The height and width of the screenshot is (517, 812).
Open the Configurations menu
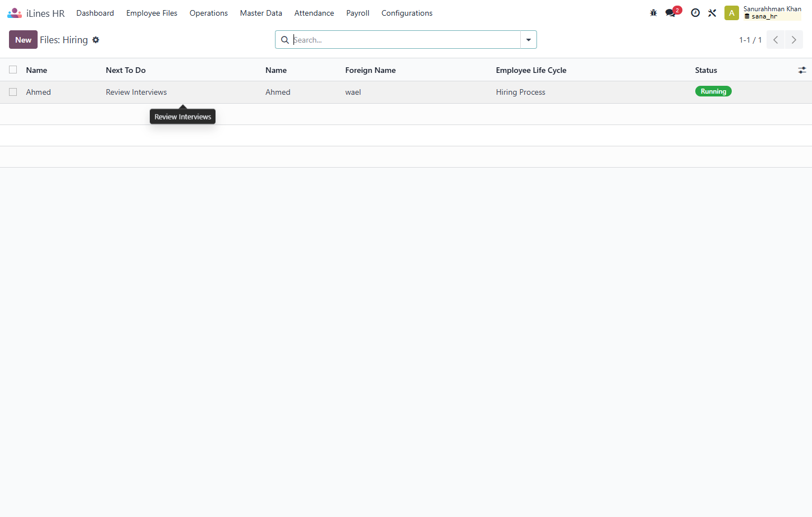click(x=407, y=13)
